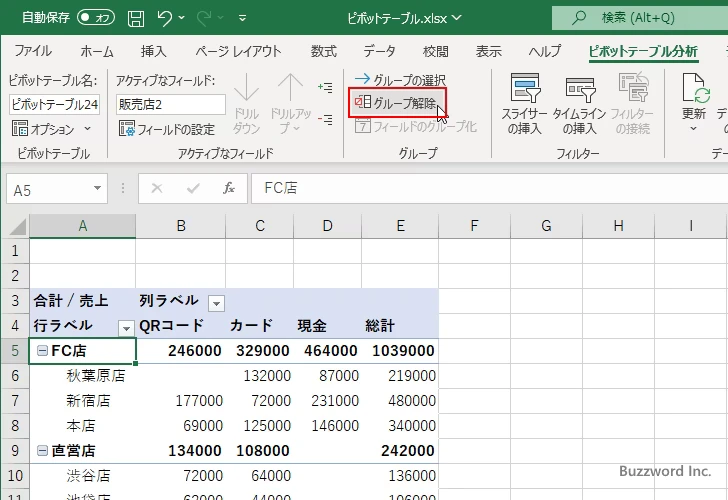Click the active field box 販売店2
Screen dimensions: 728x500
pyautogui.click(x=170, y=104)
